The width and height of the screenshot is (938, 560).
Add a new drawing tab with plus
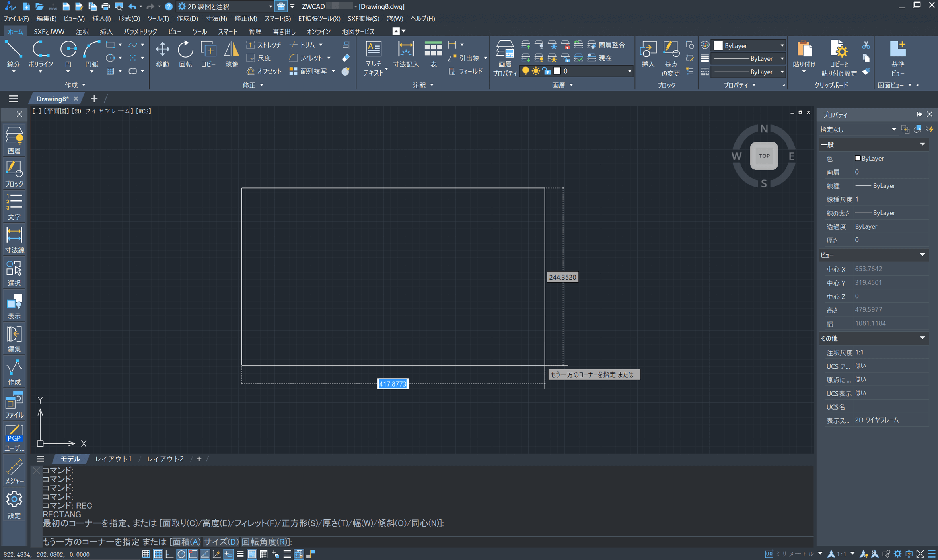[x=94, y=99]
